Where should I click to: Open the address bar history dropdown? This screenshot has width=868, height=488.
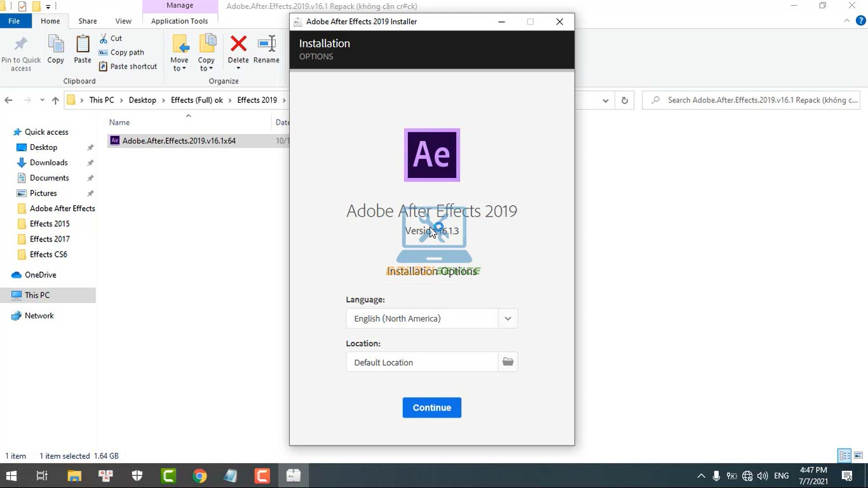(x=606, y=100)
